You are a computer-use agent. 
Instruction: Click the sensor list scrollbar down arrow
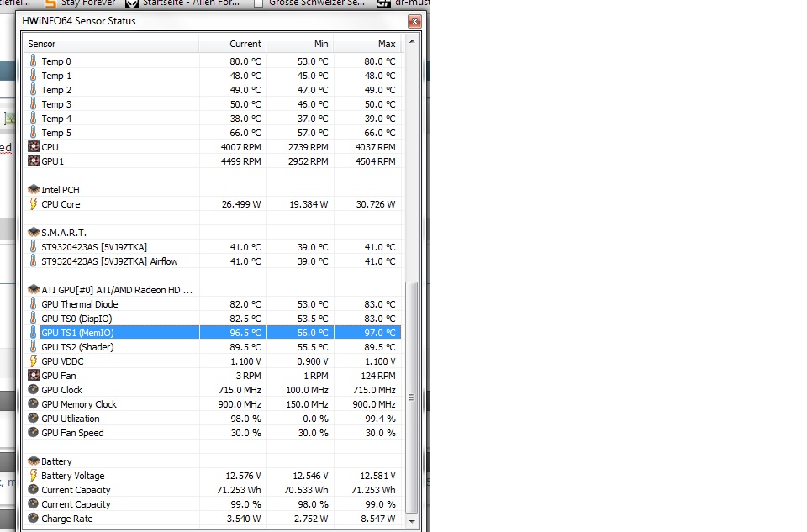click(x=412, y=521)
